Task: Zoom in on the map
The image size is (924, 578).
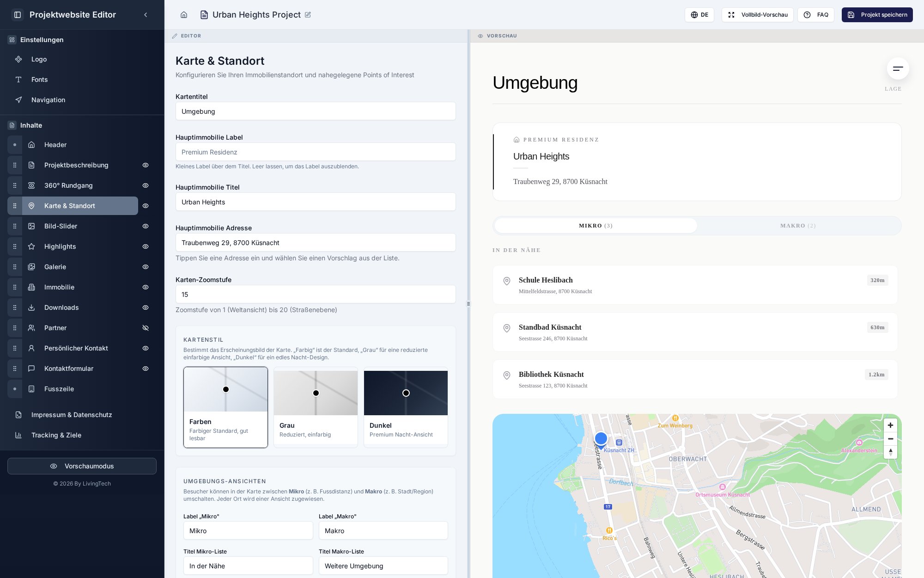Action: click(x=890, y=425)
